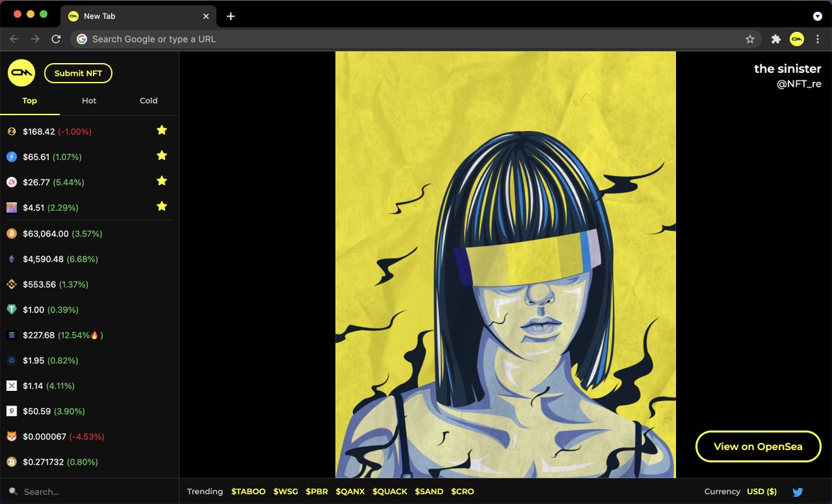Click the Tether icon beside $1.00

pyautogui.click(x=11, y=310)
